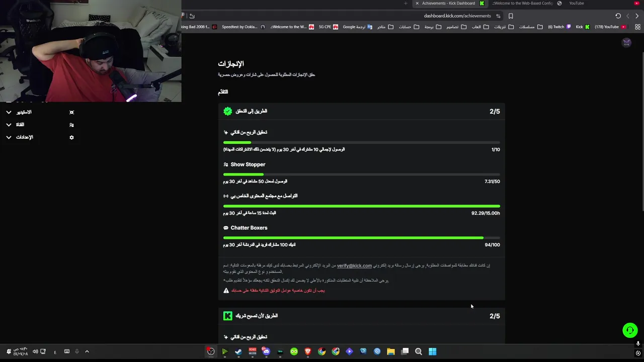Open the Brave browser taskbar icon
644x362 pixels.
click(308, 351)
